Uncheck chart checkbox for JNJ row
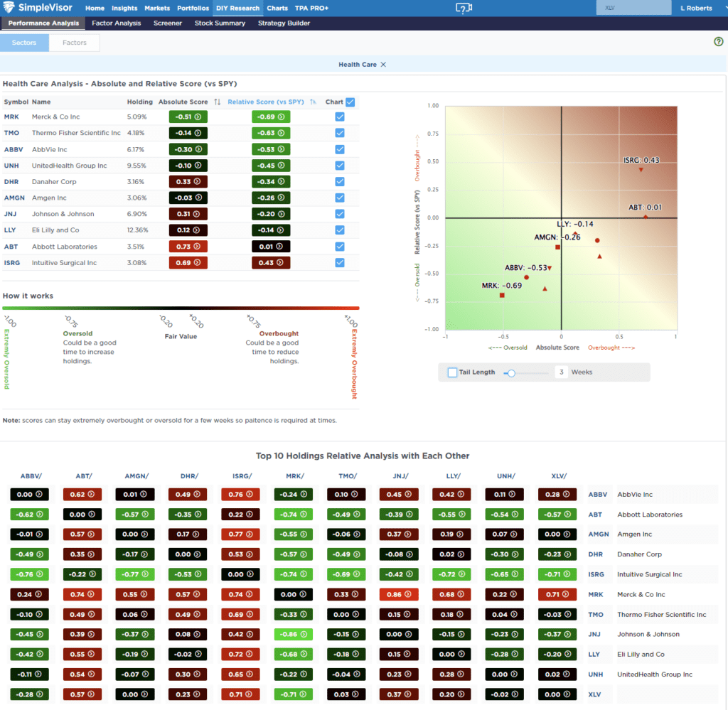Image resolution: width=728 pixels, height=710 pixels. point(340,214)
